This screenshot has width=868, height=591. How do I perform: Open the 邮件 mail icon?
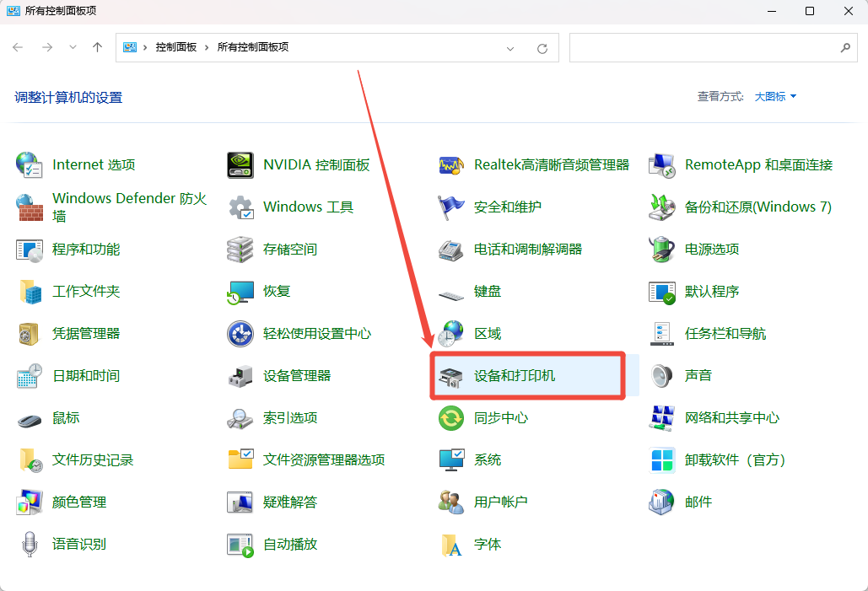click(x=662, y=502)
